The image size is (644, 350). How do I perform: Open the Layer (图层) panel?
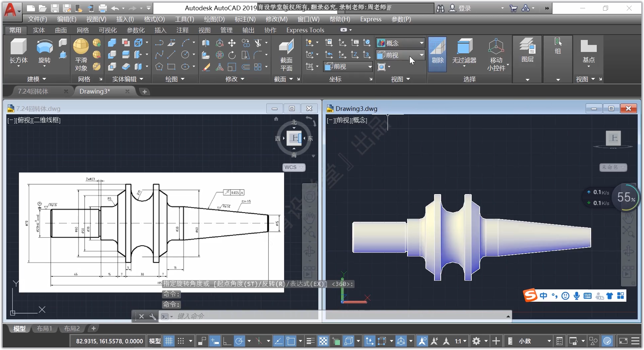528,51
